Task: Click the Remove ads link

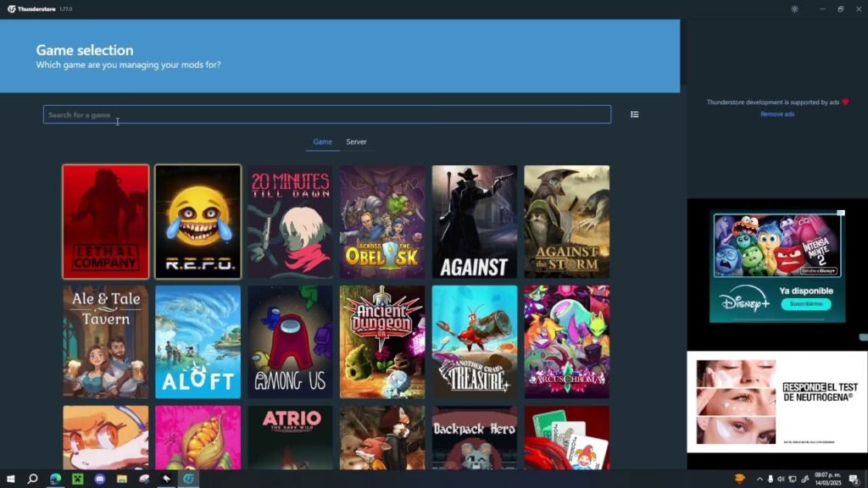Action: point(777,114)
